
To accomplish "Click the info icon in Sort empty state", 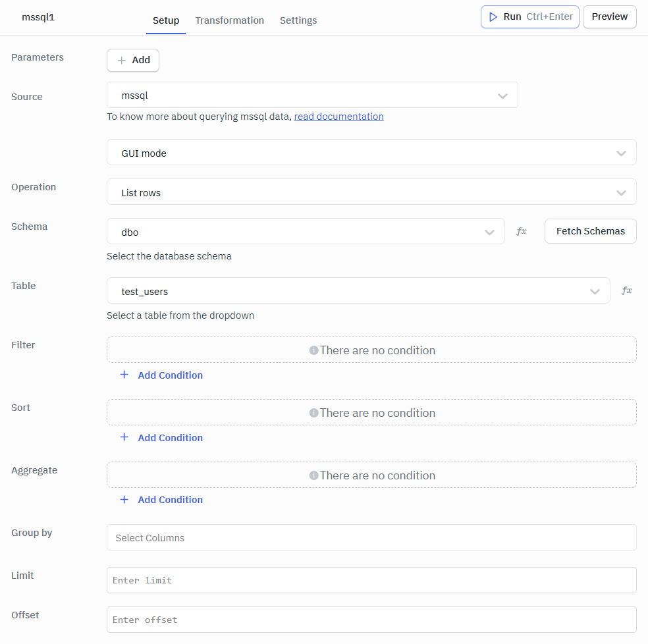I will point(313,413).
